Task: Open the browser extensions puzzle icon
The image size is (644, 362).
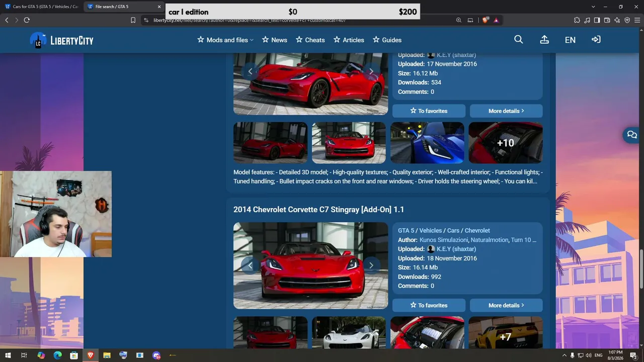Action: 577,20
